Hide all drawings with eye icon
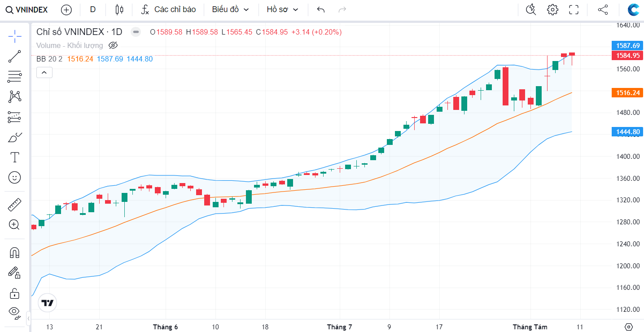 [x=15, y=313]
